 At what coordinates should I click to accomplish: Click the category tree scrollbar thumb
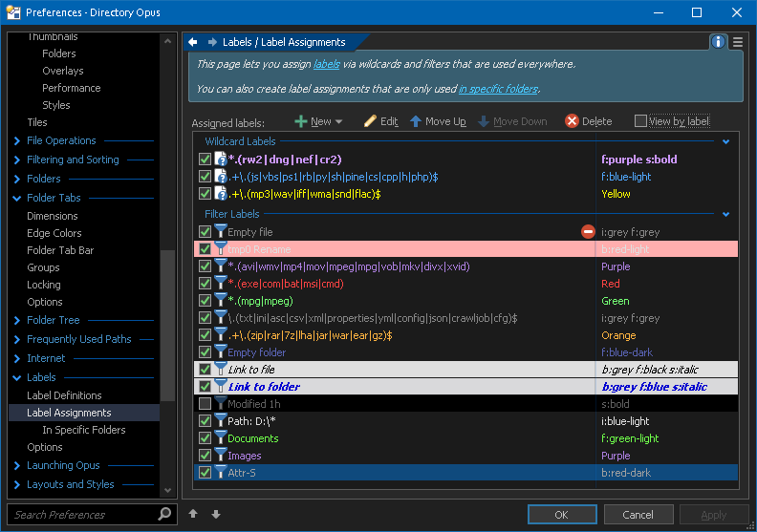tap(167, 326)
